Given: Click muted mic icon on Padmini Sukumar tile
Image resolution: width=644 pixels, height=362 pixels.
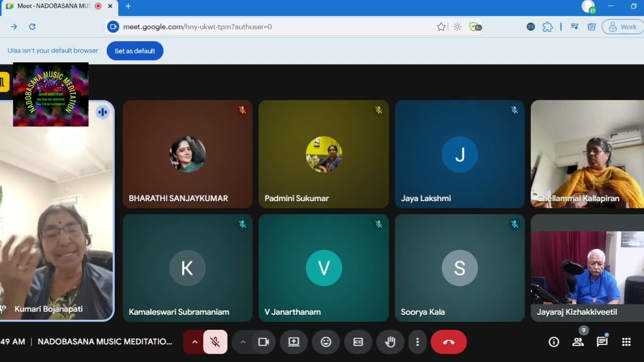Looking at the screenshot, I should 378,110.
